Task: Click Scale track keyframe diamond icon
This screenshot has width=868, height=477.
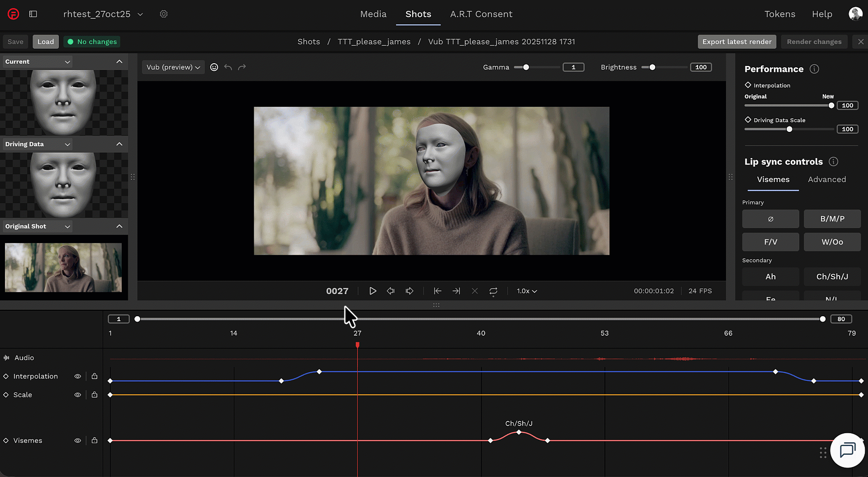Action: 6,395
